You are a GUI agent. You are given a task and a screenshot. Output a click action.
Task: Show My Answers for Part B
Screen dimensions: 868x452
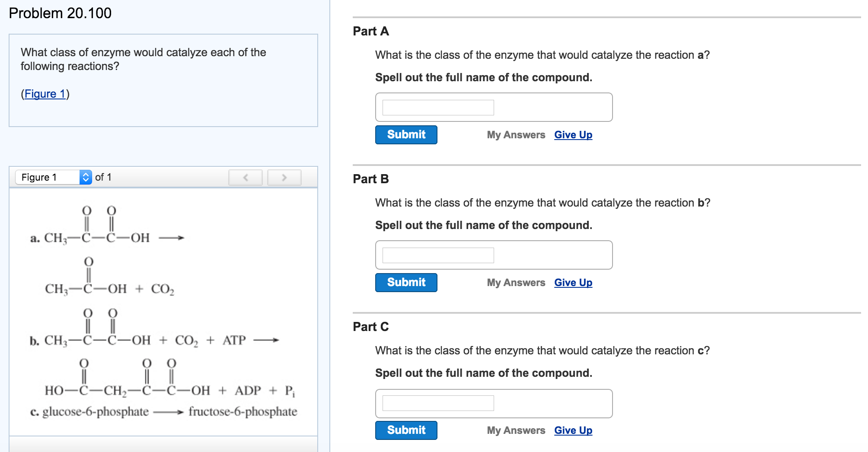516,283
